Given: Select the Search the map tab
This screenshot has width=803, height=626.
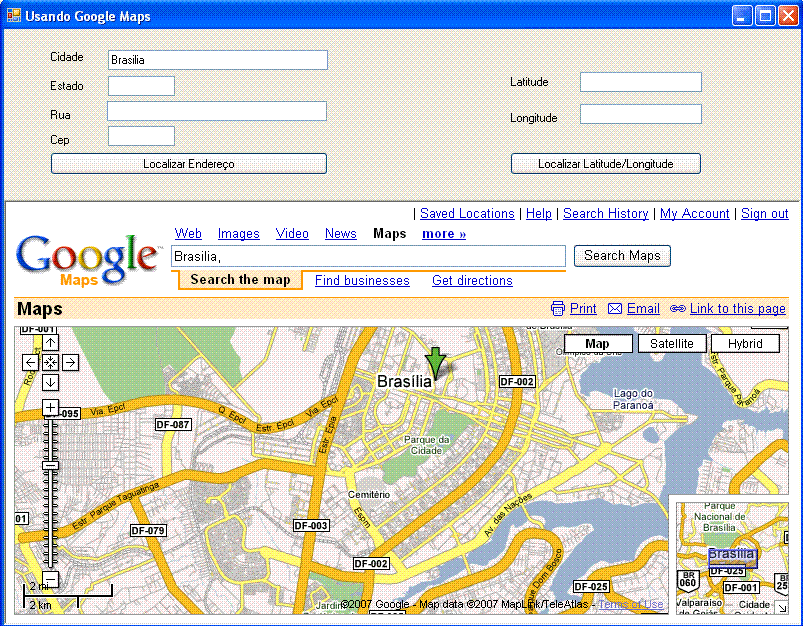Looking at the screenshot, I should pyautogui.click(x=240, y=280).
